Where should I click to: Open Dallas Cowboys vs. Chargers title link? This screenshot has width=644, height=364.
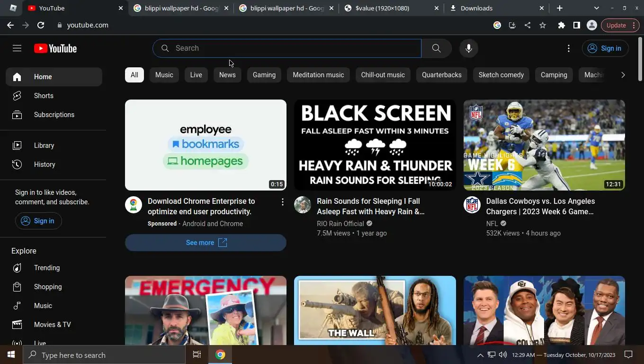click(x=541, y=206)
